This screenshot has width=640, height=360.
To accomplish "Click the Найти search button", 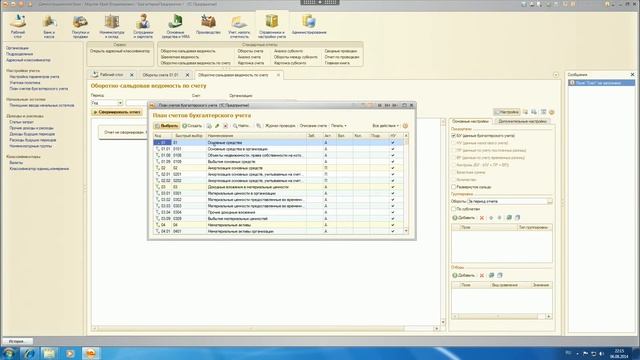I will (x=241, y=126).
